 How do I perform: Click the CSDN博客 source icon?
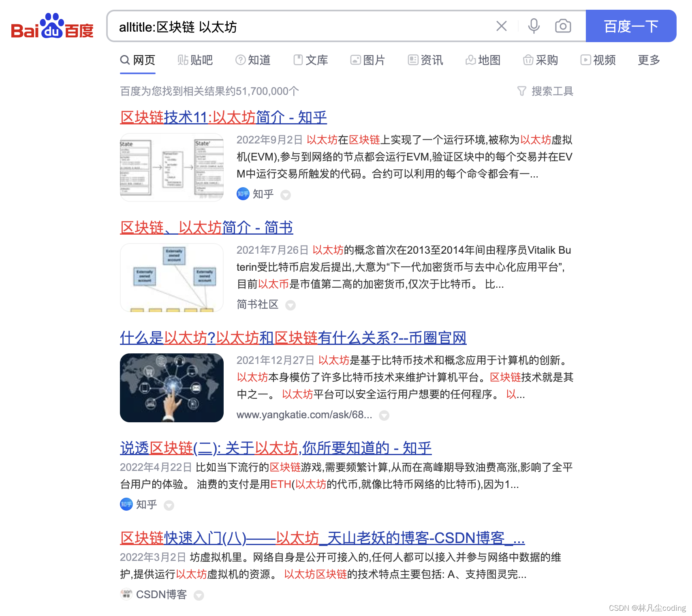click(x=126, y=595)
